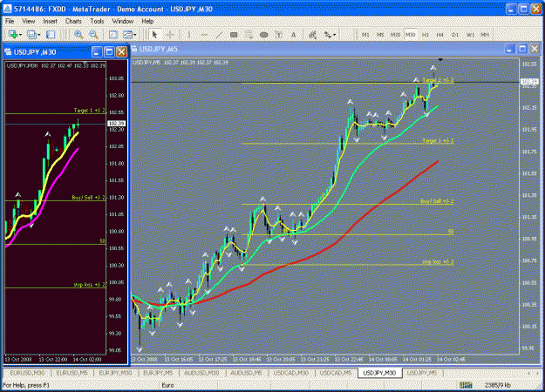Select the Crosshair tool
545x392 pixels.
170,34
